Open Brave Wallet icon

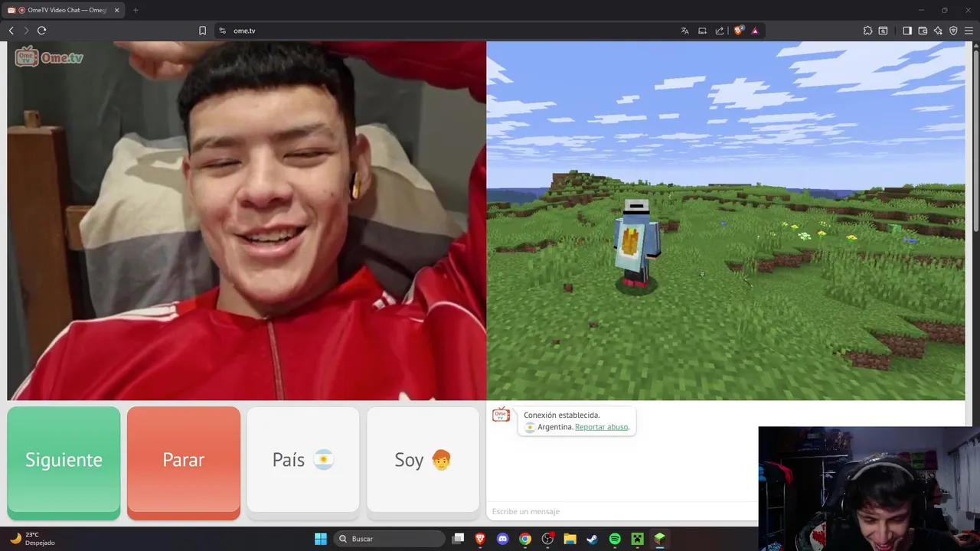(x=923, y=31)
